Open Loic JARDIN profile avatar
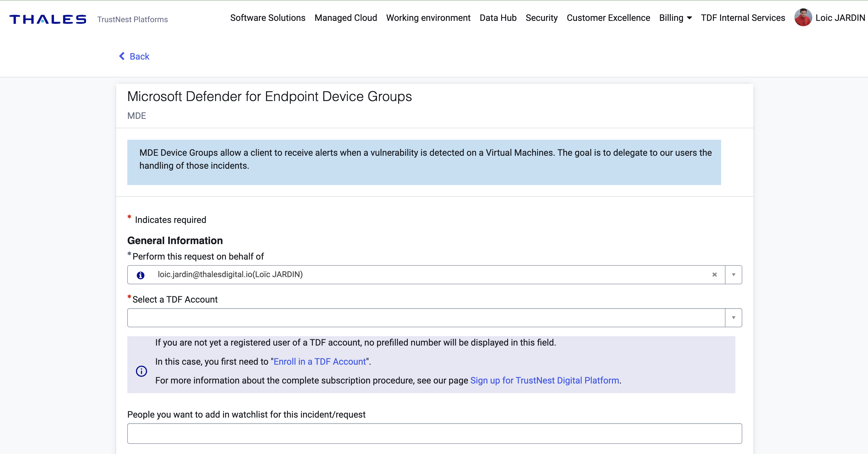The image size is (868, 454). point(803,18)
